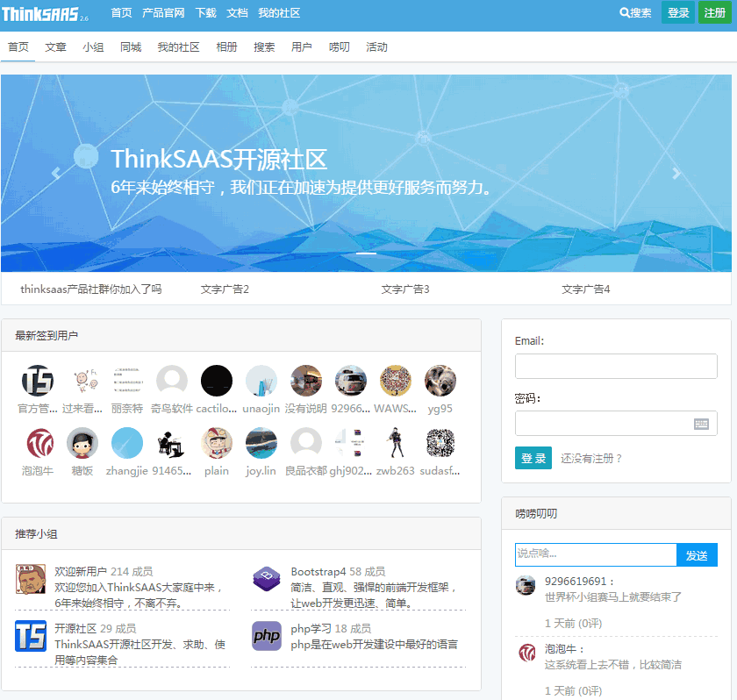737x700 pixels.
Task: Click the 注册 button
Action: pos(714,13)
